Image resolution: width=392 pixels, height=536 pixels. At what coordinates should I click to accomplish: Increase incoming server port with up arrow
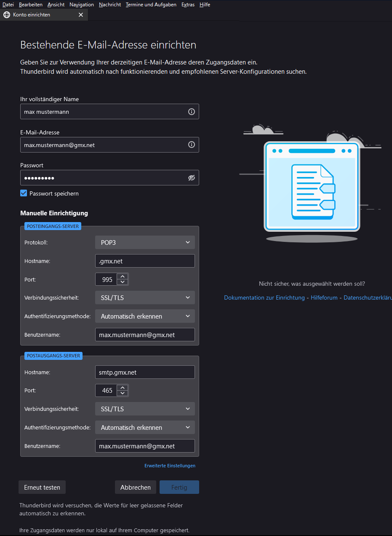pos(123,276)
